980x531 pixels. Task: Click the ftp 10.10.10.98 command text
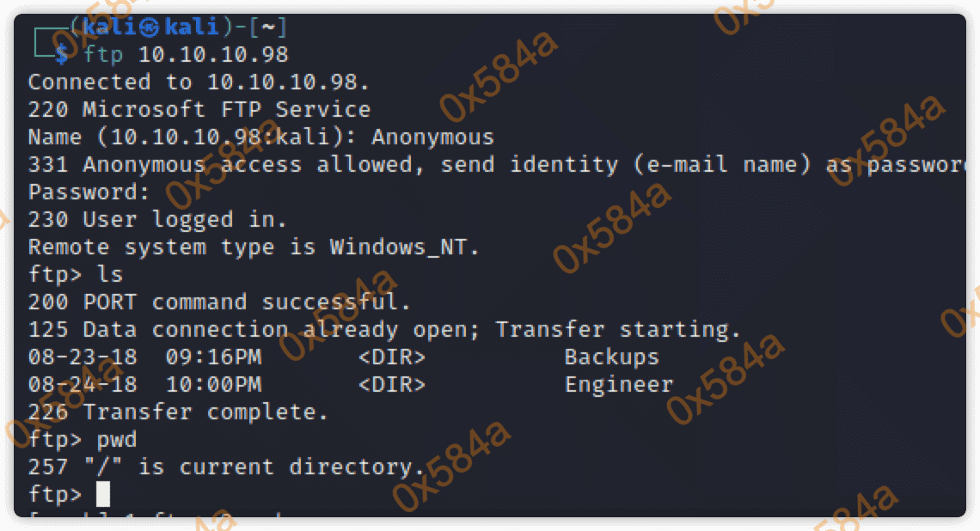click(x=186, y=55)
